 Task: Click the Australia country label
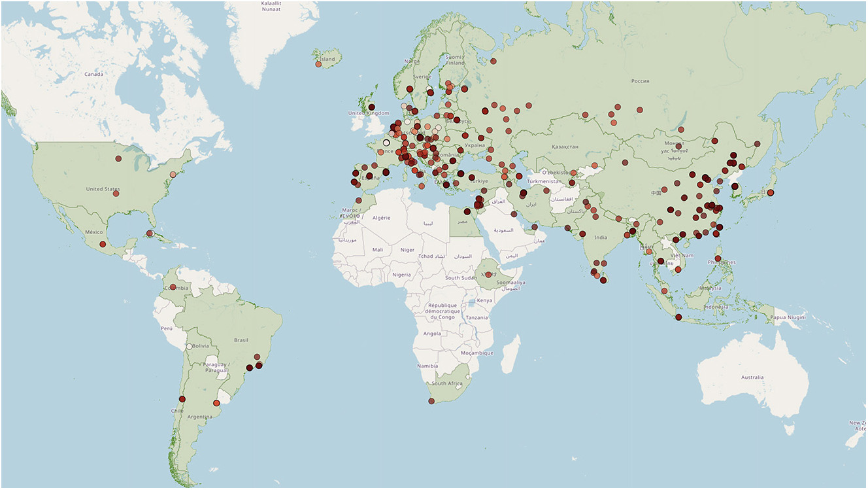pos(752,377)
